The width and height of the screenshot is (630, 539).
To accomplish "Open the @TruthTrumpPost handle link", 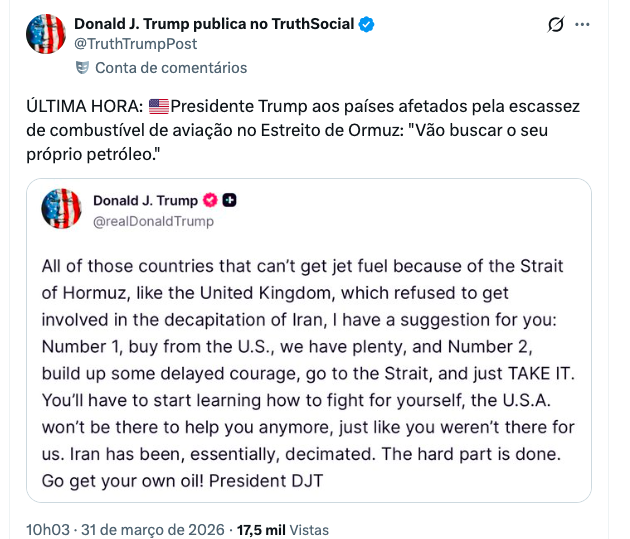I will [136, 44].
